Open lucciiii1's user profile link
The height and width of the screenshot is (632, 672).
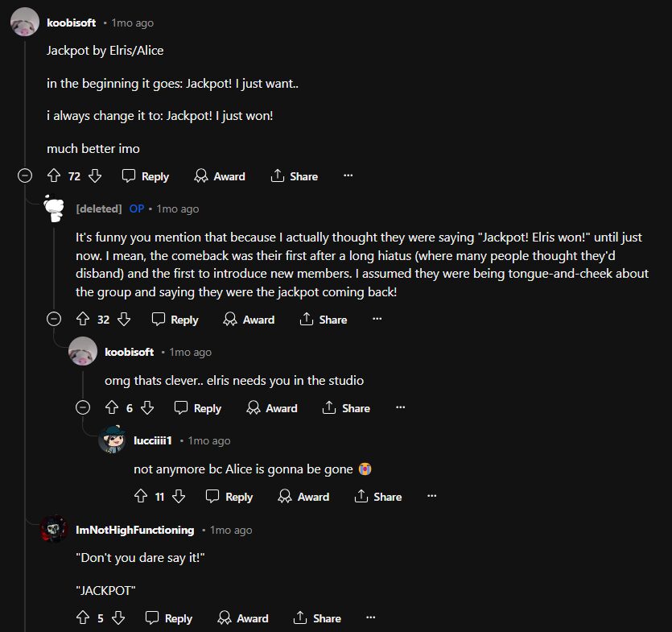point(153,440)
